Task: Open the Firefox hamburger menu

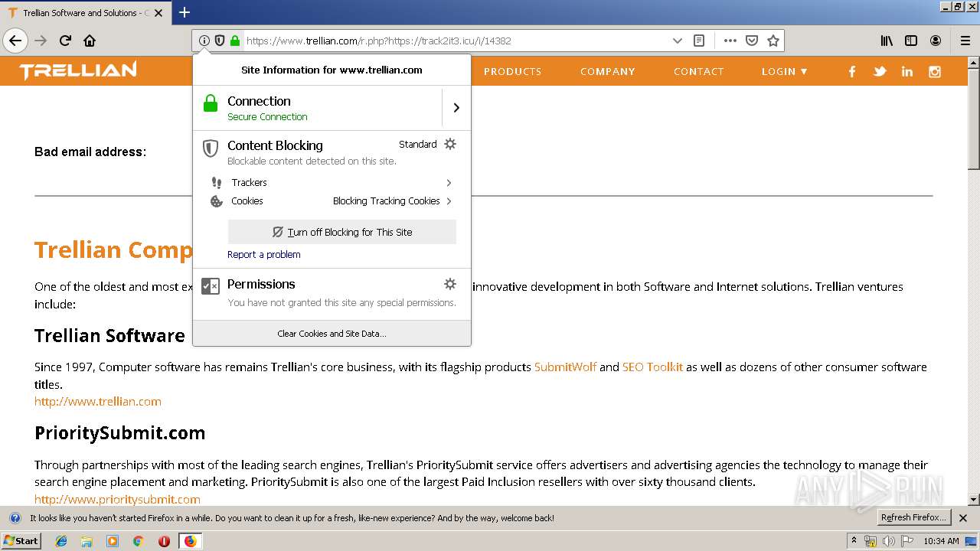Action: pyautogui.click(x=965, y=41)
